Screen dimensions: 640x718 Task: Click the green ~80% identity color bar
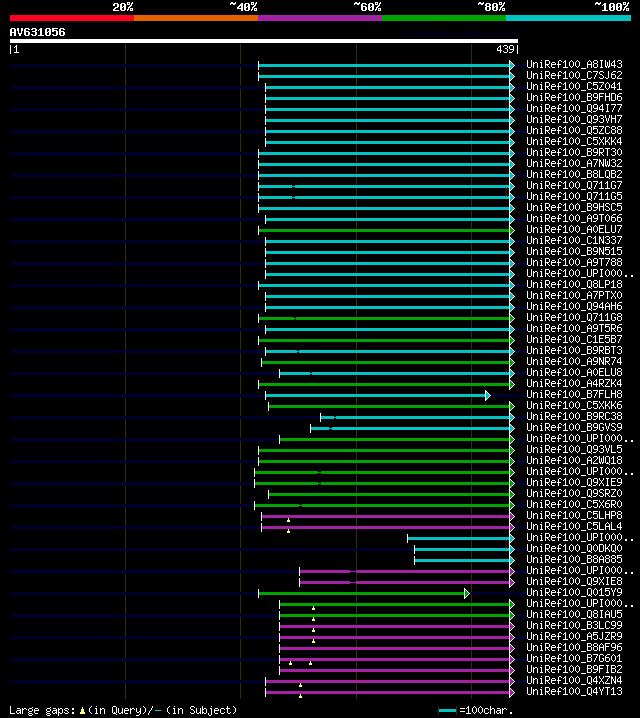click(444, 18)
